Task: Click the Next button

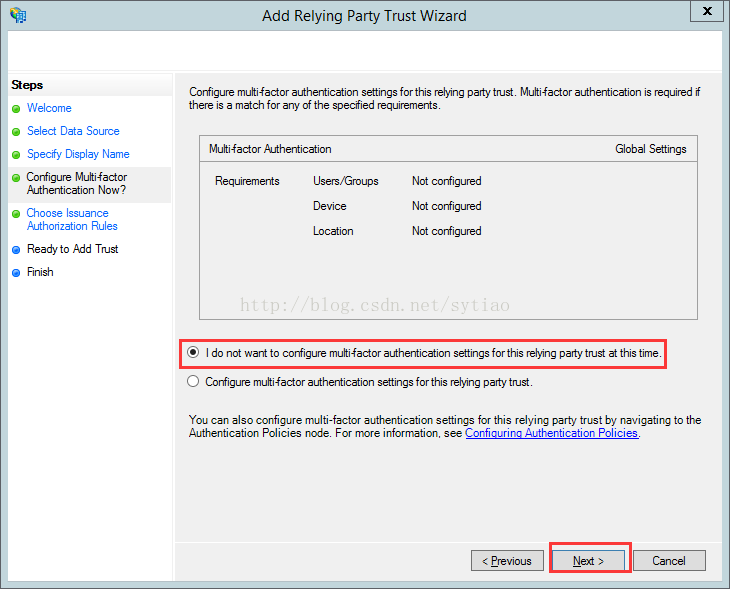Action: coord(588,561)
